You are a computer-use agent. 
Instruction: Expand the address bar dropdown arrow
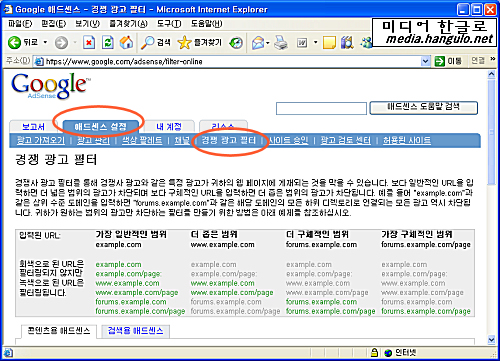coord(425,61)
